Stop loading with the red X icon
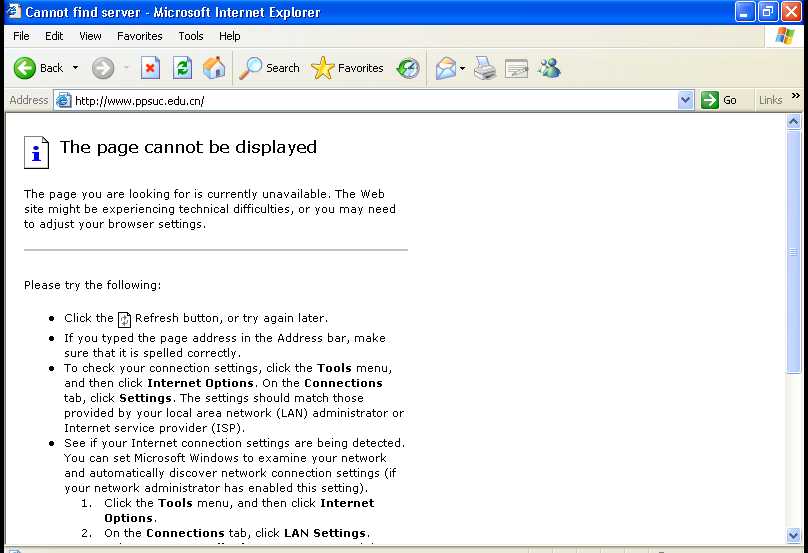Screen dimensions: 808x553 tap(150, 68)
